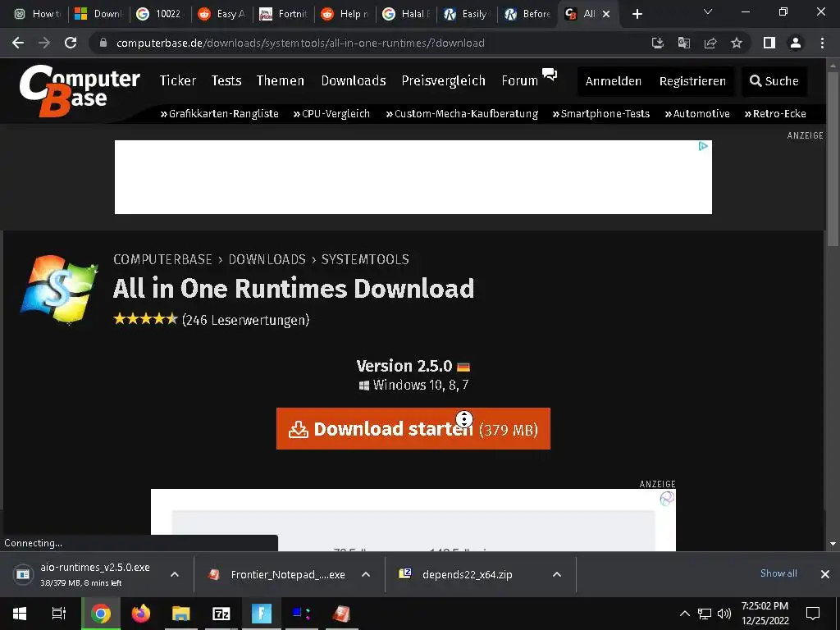Click the Suche search button

774,81
